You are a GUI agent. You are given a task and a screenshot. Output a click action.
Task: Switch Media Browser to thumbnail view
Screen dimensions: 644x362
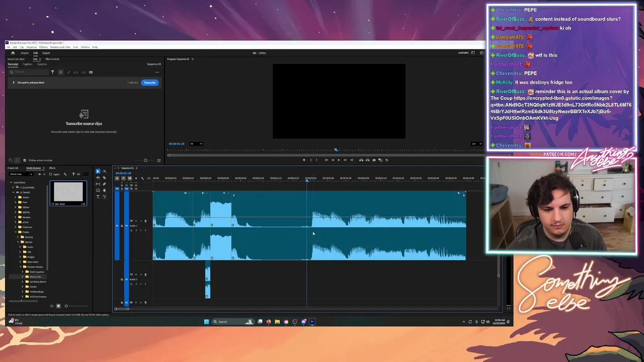(x=58, y=306)
